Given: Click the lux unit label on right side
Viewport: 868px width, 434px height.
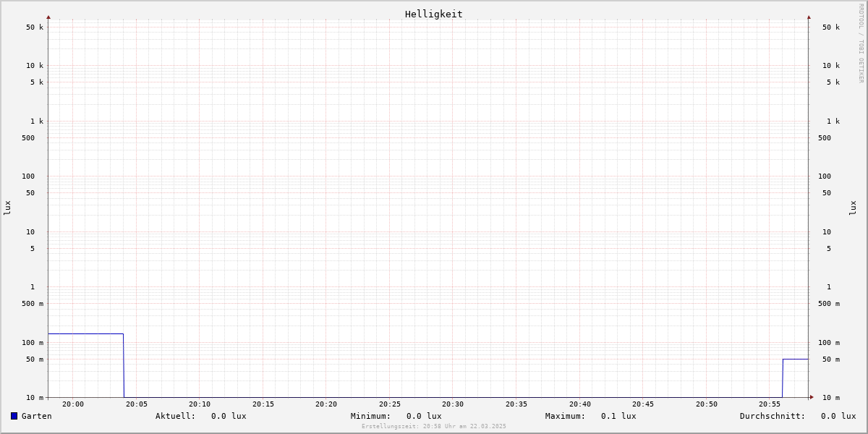Looking at the screenshot, I should coord(853,208).
